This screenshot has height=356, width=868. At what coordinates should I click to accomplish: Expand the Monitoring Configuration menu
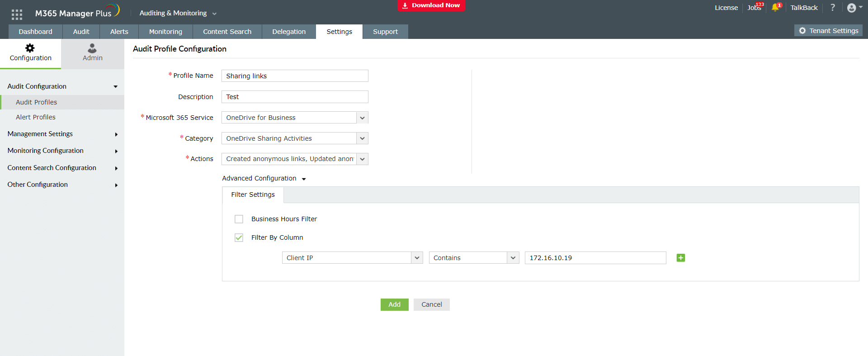(62, 151)
